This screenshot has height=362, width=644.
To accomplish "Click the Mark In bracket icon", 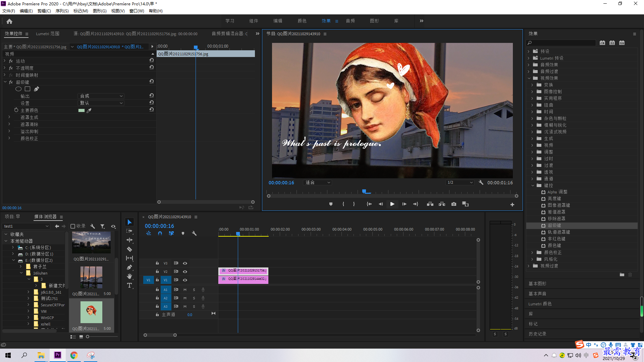I will pyautogui.click(x=343, y=204).
